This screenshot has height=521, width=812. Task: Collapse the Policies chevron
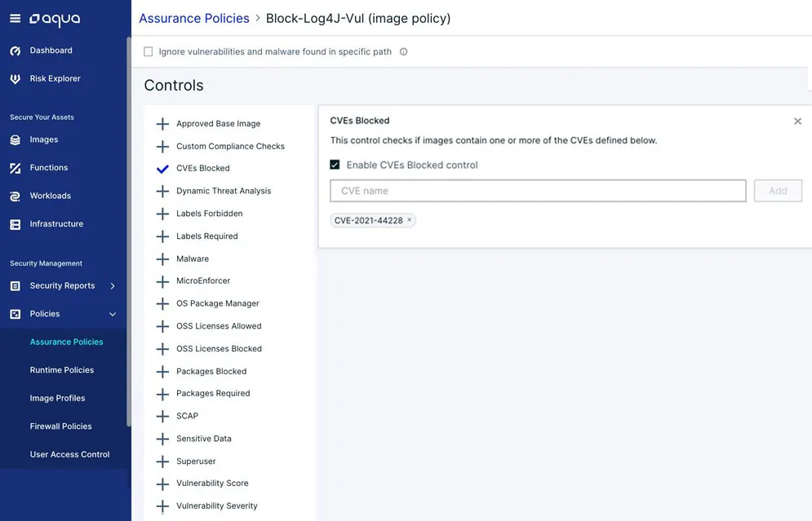pos(113,314)
